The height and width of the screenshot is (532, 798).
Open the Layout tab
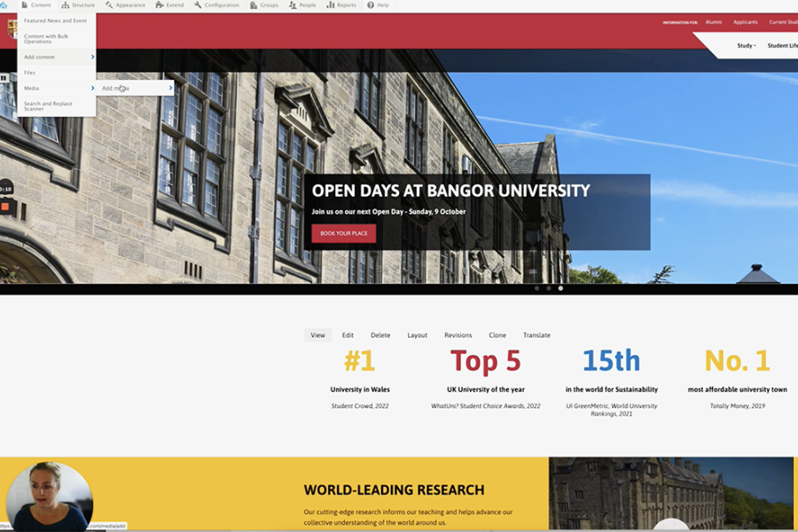[418, 335]
